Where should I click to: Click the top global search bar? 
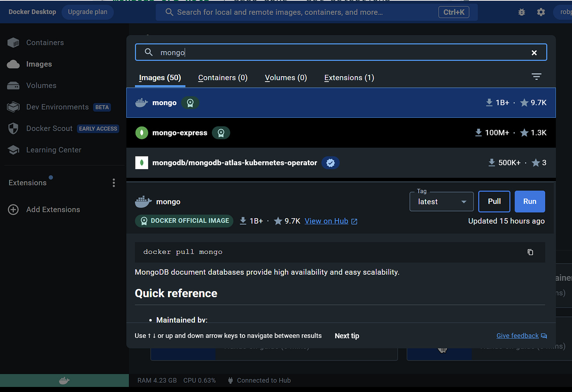tap(317, 12)
